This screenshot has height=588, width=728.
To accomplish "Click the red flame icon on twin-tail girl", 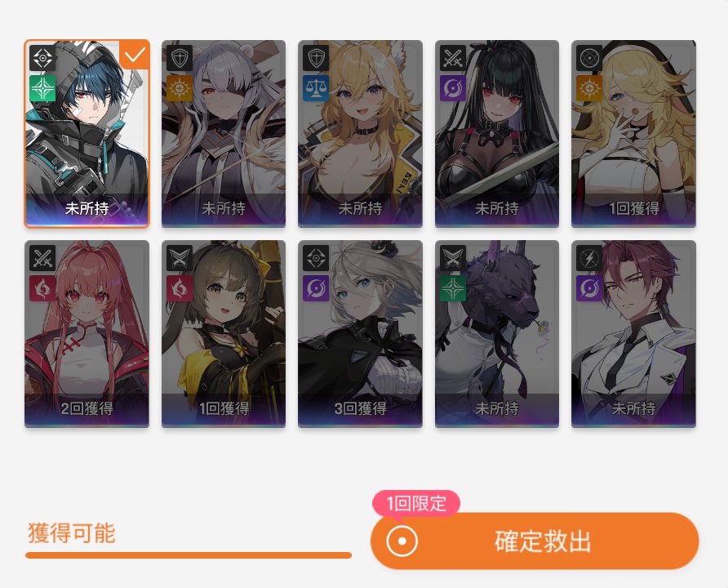I will (42, 288).
